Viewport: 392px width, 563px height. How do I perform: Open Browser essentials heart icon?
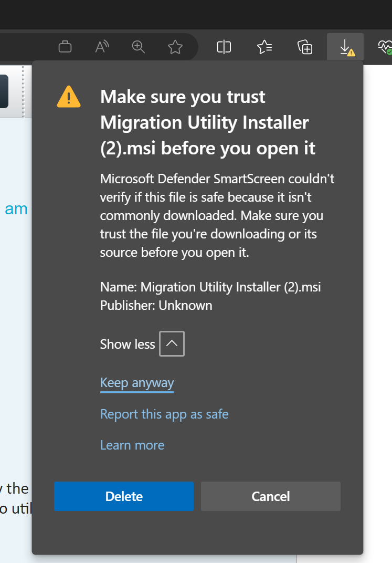pos(385,47)
